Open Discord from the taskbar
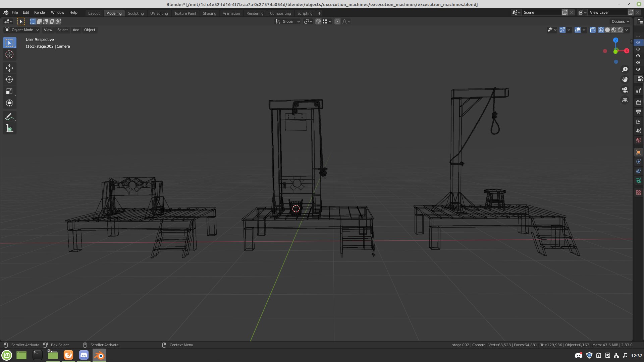The image size is (644, 362). pyautogui.click(x=84, y=355)
